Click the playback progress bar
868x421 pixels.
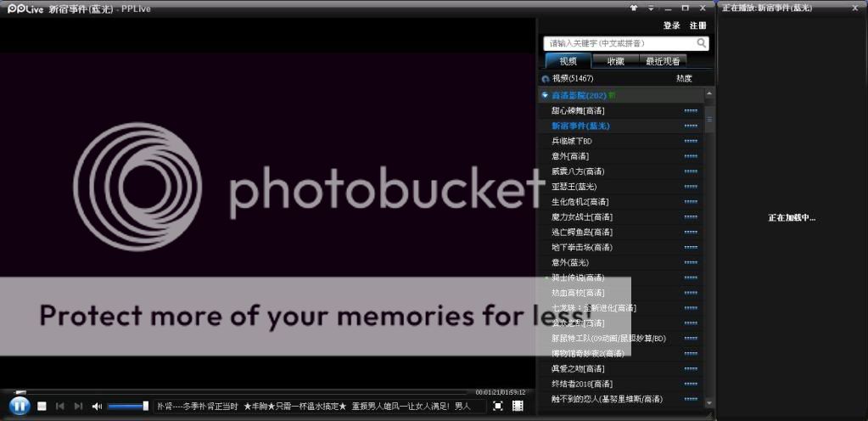(x=242, y=392)
